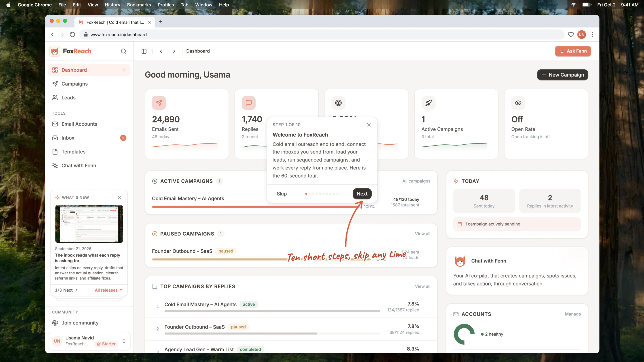Viewport: 644px width, 362px height.
Task: Click the FoxReach fox logo
Action: click(55, 51)
